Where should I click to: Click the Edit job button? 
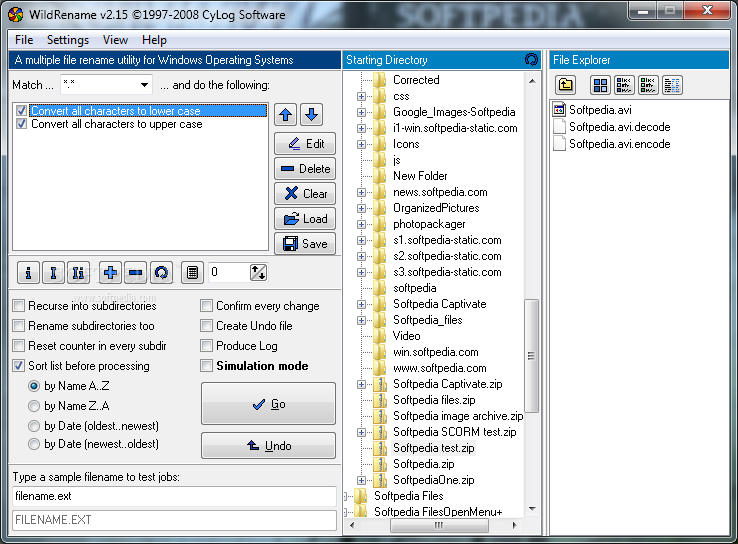[305, 144]
